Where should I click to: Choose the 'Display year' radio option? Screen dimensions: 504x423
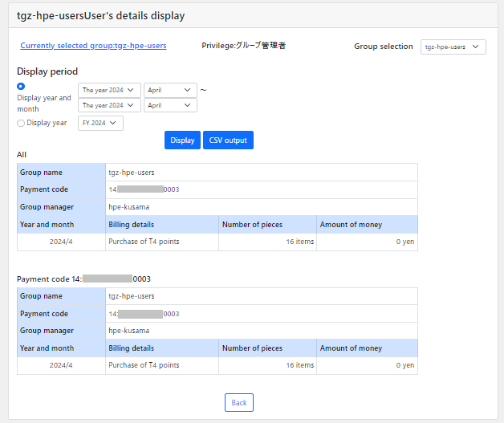21,123
